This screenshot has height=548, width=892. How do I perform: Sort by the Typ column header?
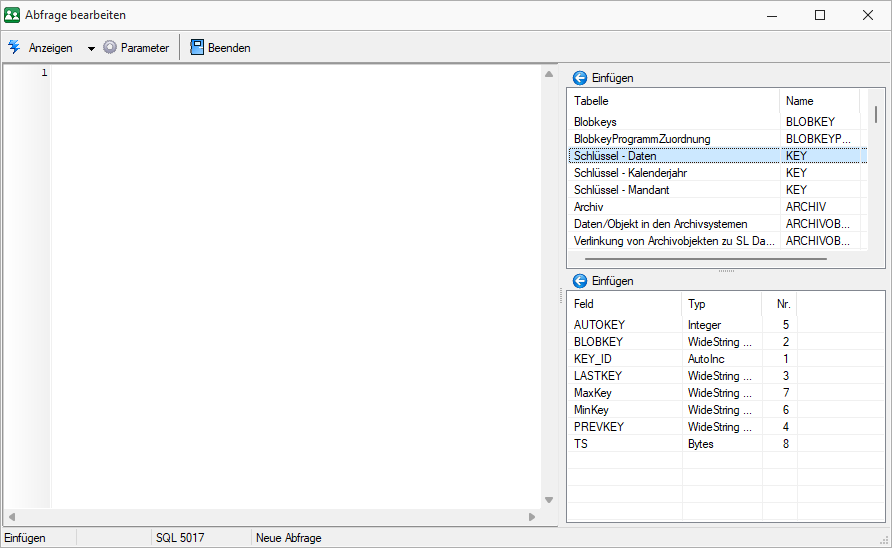tap(720, 304)
